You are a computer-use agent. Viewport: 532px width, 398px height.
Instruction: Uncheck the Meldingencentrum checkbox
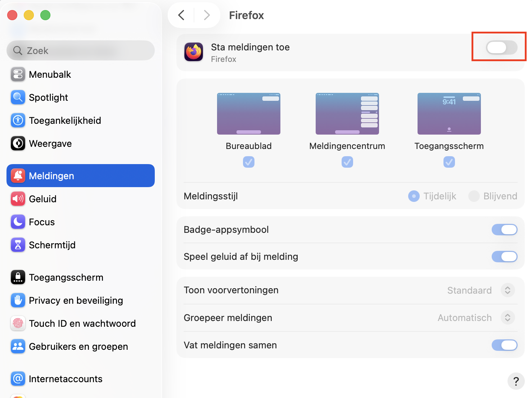(x=347, y=162)
